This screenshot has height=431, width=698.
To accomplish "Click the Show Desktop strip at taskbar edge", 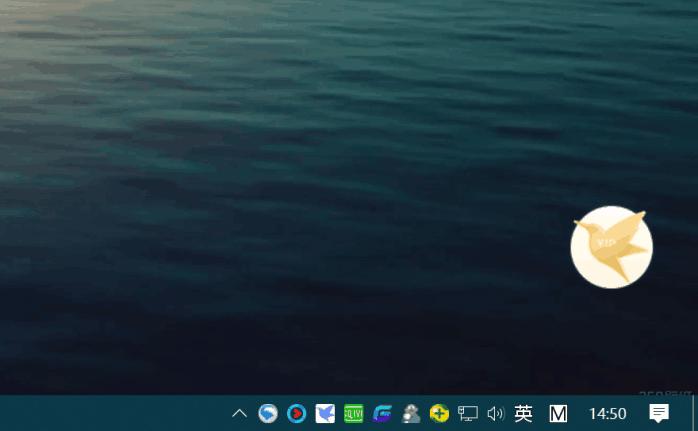I will pyautogui.click(x=695, y=413).
